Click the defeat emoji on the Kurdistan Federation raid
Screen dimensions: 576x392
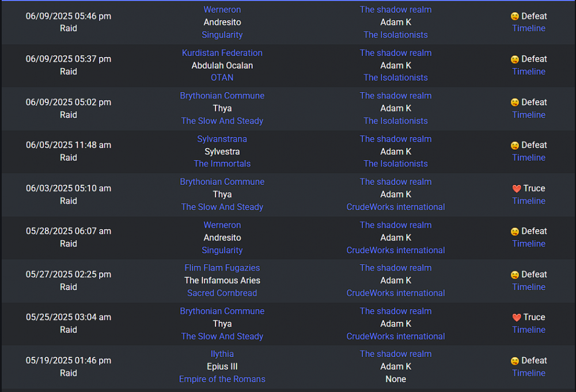[x=514, y=59]
